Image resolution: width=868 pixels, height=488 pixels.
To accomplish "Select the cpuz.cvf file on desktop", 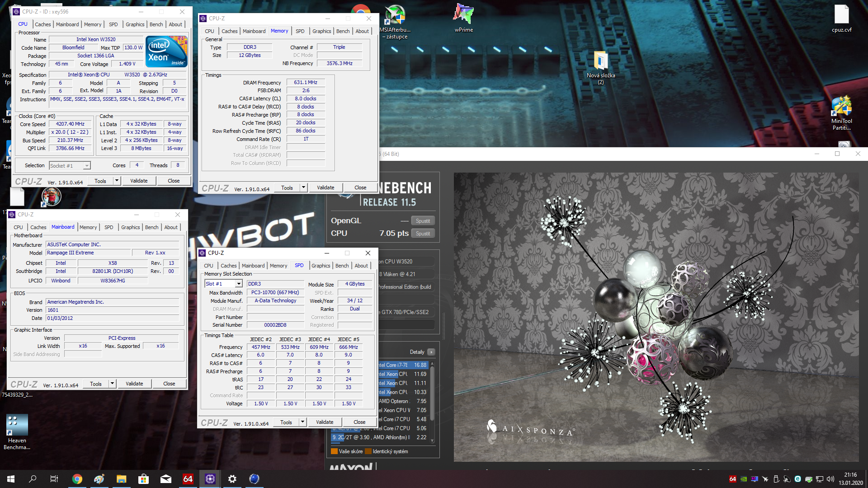I will pos(841,18).
